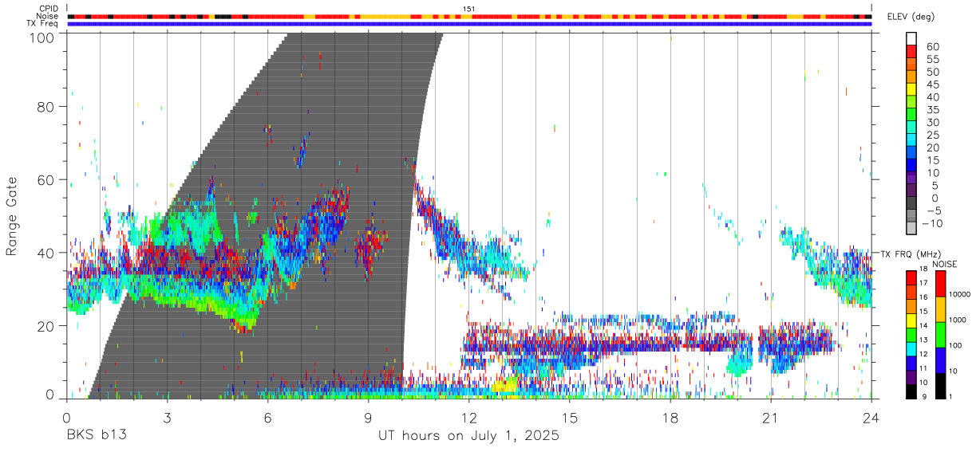Image resolution: width=980 pixels, height=452 pixels.
Task: Click the 55 label on the ELEV colorbar
Action: point(931,59)
